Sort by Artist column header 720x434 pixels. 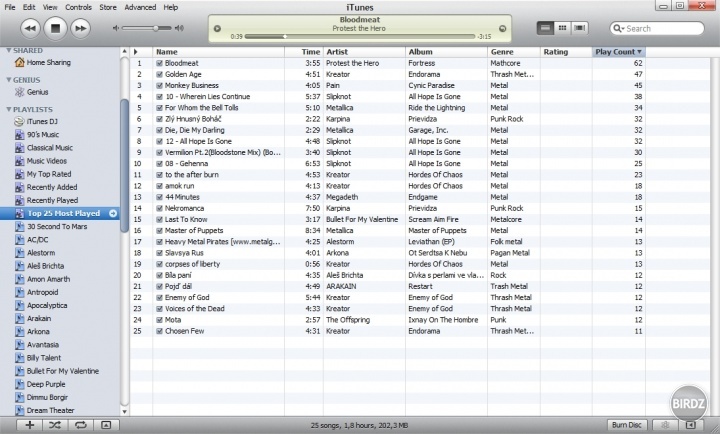(364, 52)
